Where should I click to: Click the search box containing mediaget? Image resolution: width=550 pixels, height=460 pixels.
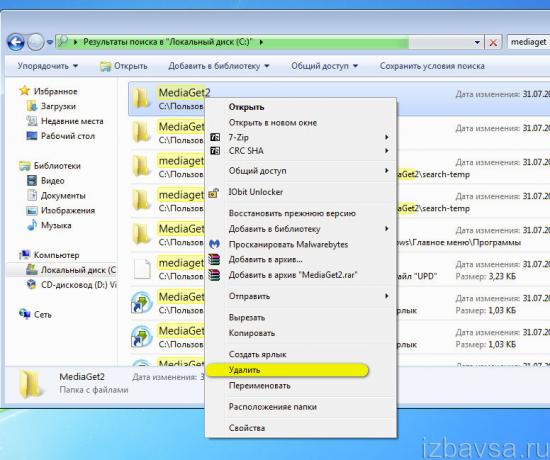pyautogui.click(x=528, y=42)
